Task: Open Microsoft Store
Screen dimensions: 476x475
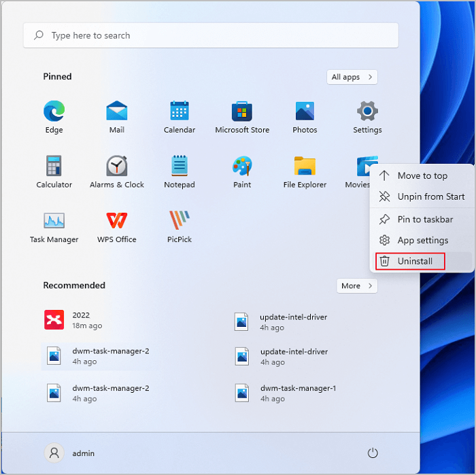Action: coord(242,117)
